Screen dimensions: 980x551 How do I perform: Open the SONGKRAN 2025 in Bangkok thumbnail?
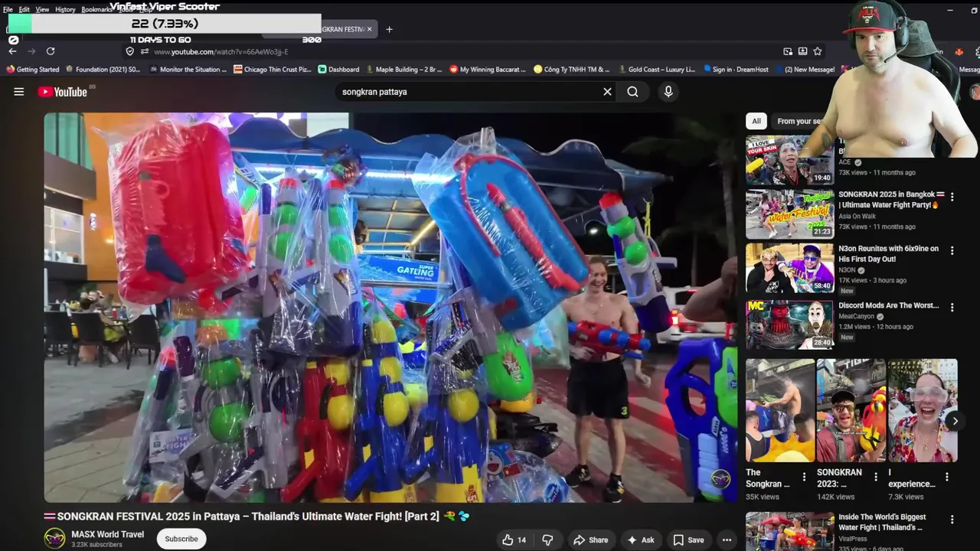click(789, 215)
